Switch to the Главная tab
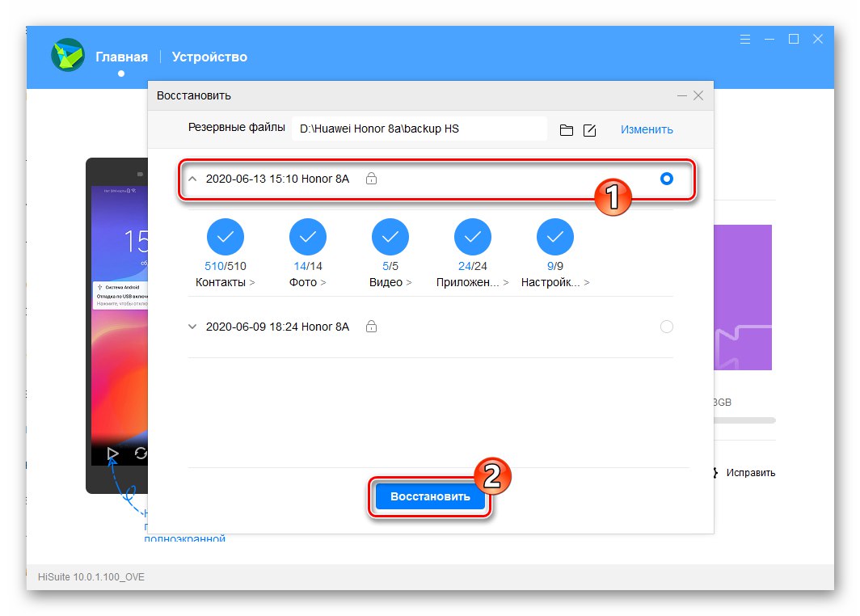The width and height of the screenshot is (860, 616). tap(122, 57)
